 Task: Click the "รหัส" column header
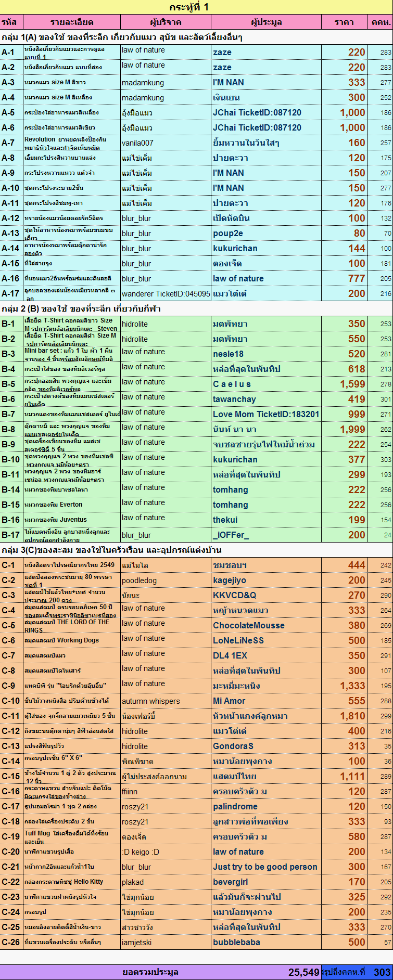[11, 22]
